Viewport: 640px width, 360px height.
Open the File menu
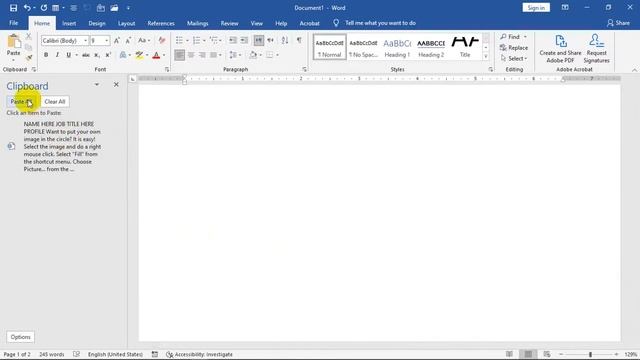[13, 23]
